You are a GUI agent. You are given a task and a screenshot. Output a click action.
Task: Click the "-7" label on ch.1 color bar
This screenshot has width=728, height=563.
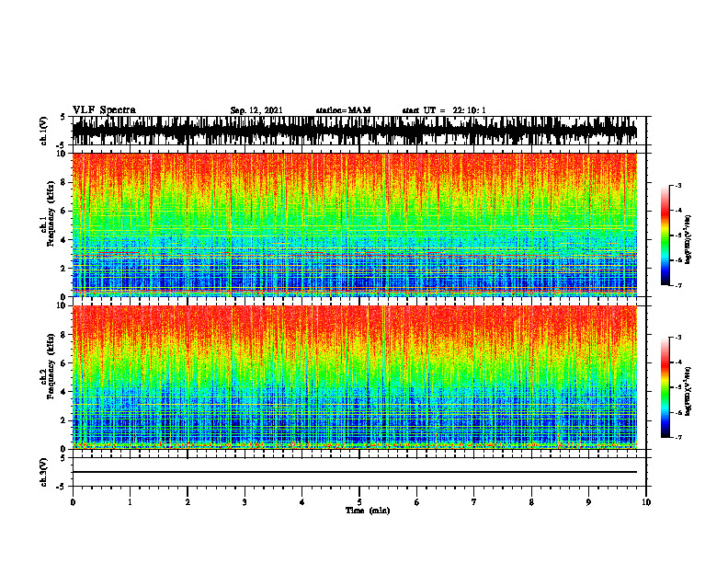678,285
